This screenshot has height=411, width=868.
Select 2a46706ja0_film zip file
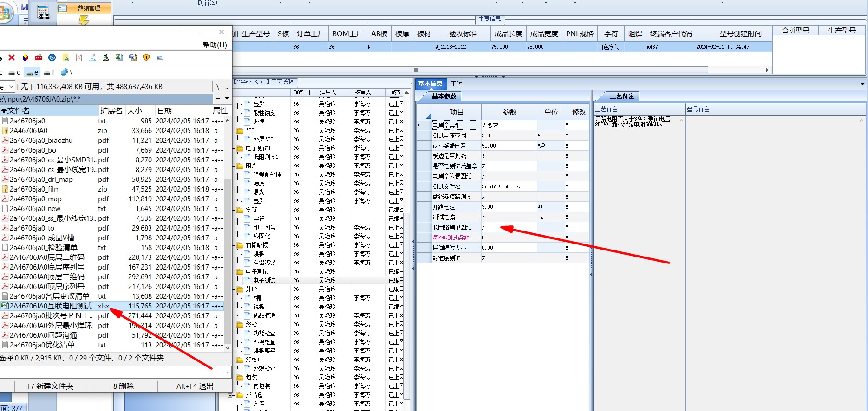(111, 189)
